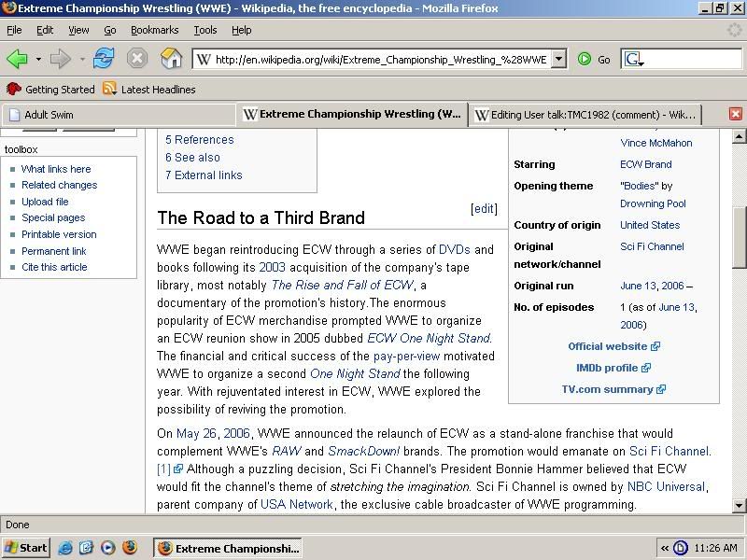Image resolution: width=747 pixels, height=560 pixels.
Task: Click inside the Google search box
Action: point(693,60)
